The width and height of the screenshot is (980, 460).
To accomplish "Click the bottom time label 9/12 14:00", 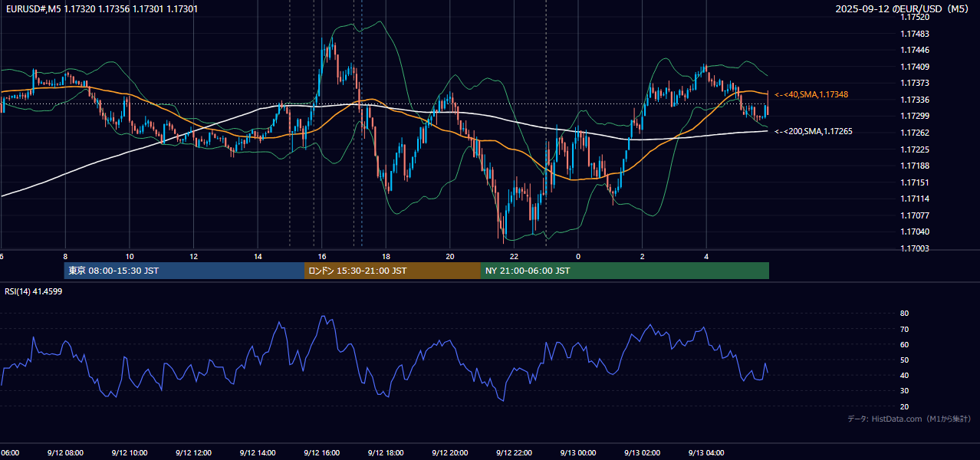I will pyautogui.click(x=258, y=453).
